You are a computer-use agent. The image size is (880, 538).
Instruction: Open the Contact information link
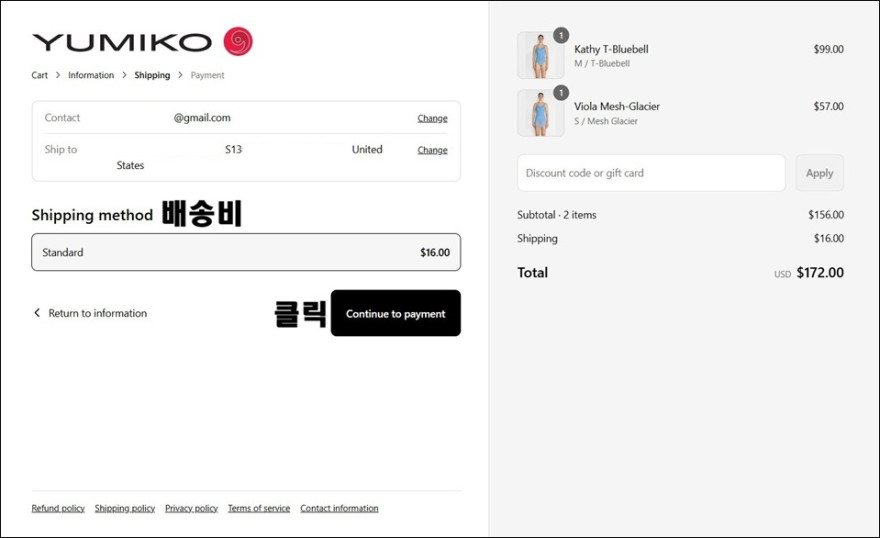(x=339, y=508)
